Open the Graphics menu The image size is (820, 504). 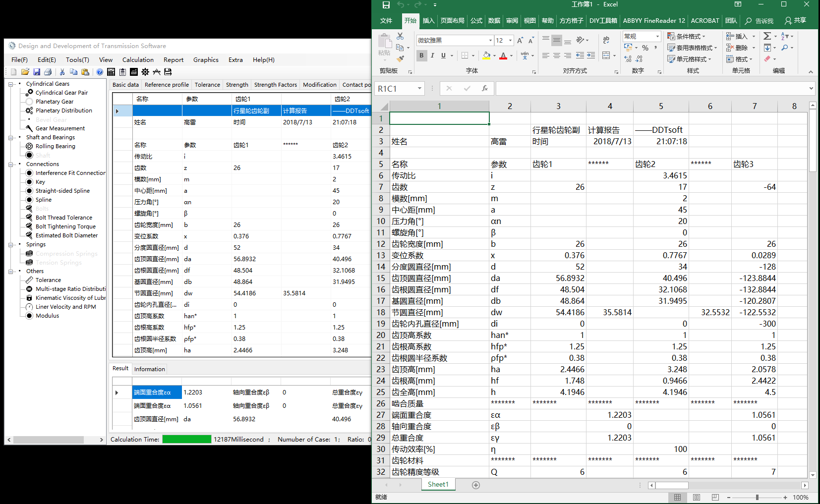pos(206,60)
